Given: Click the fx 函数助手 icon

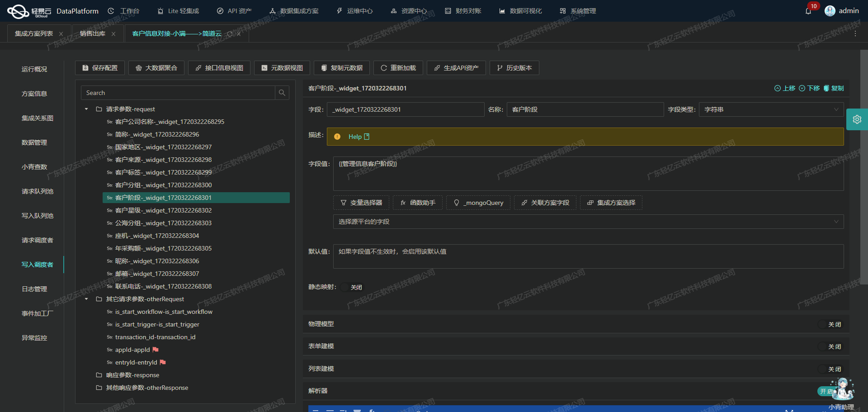Looking at the screenshot, I should point(403,203).
